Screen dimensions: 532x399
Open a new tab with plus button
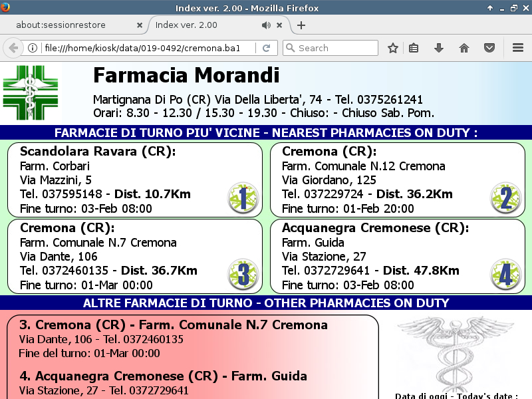click(301, 25)
